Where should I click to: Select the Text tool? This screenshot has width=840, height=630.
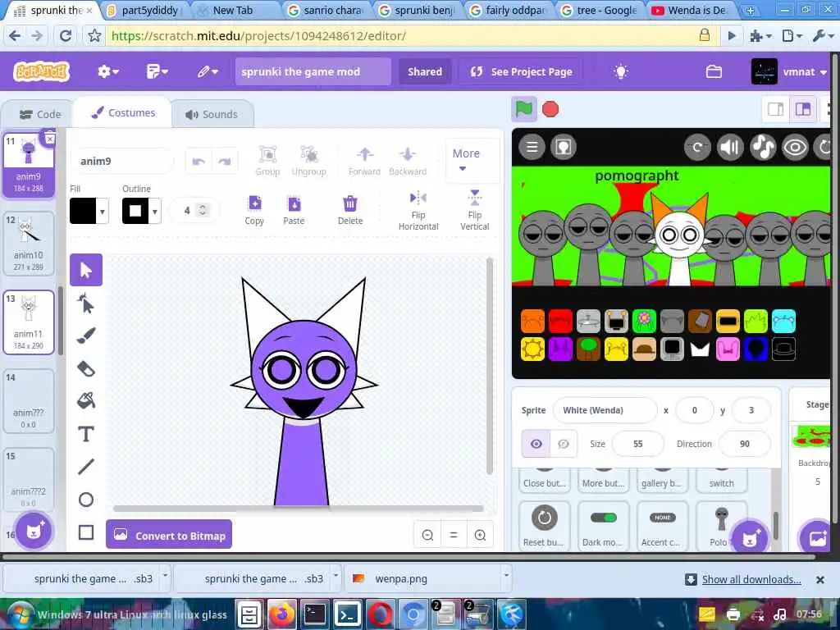(x=85, y=434)
